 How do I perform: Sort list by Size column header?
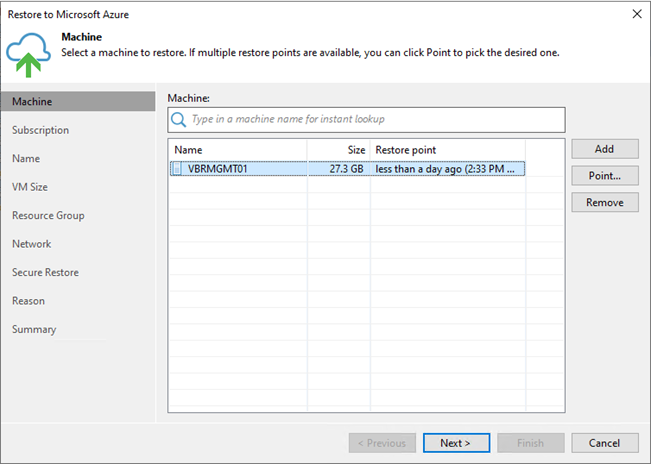coord(339,150)
